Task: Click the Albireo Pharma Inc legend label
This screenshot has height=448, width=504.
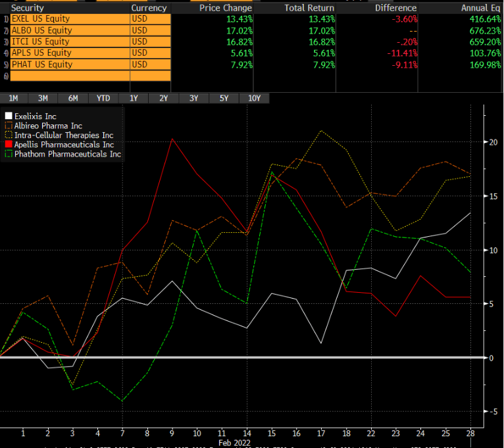Action: coord(48,126)
